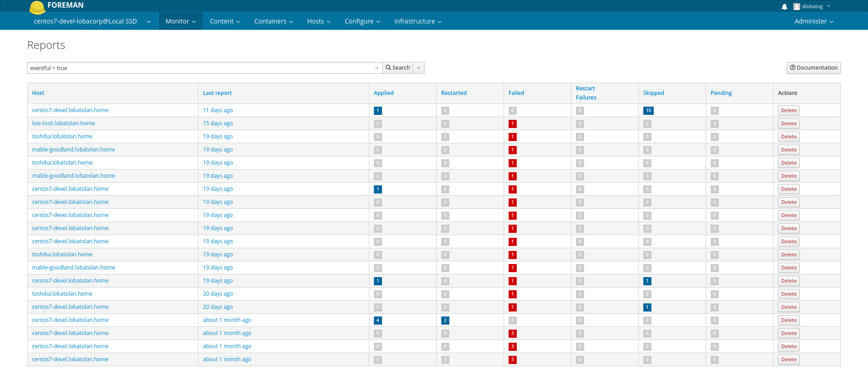Open the Infrastructure menu
Image resolution: width=868 pixels, height=373 pixels.
418,21
